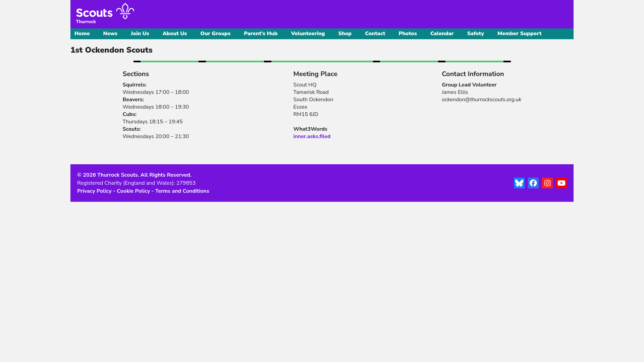Click the Group Lead Volunteer label
Image resolution: width=644 pixels, height=362 pixels.
tap(469, 85)
